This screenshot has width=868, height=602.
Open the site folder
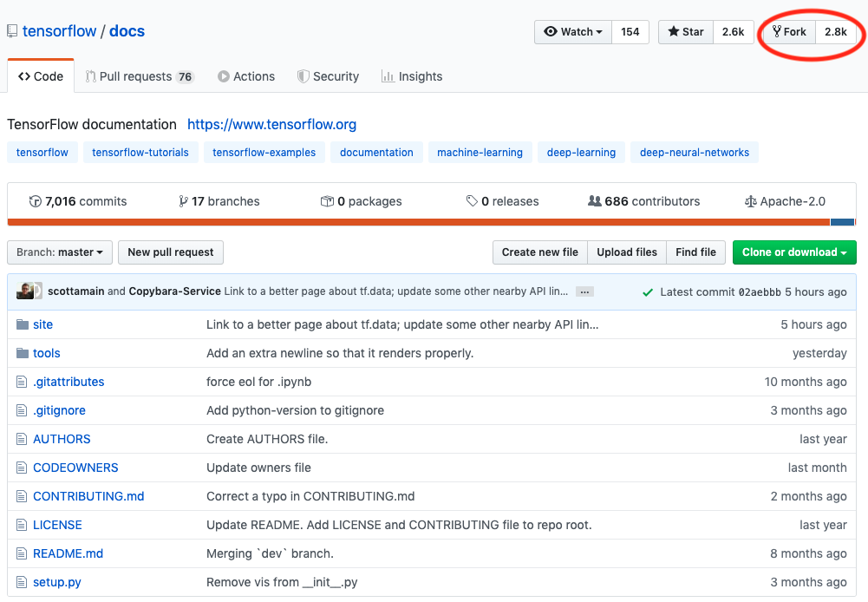click(x=42, y=324)
